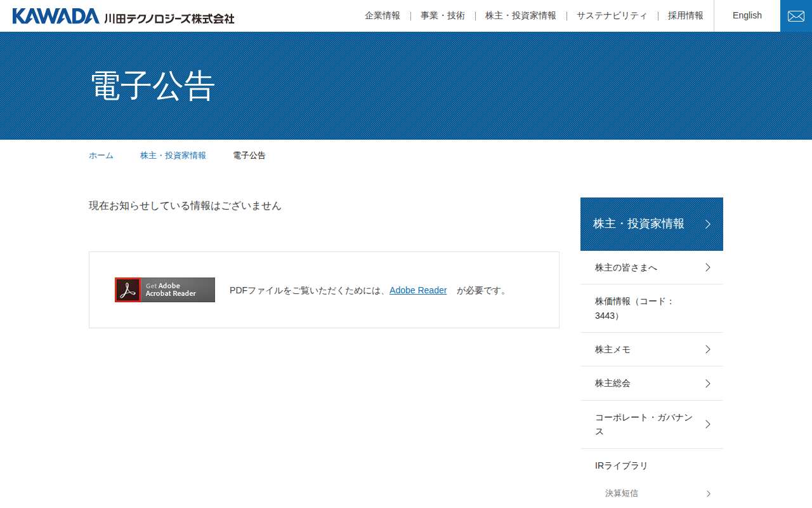Click the 現在お知らせしている情報はございません message
The height and width of the screenshot is (508, 812).
[x=185, y=206]
